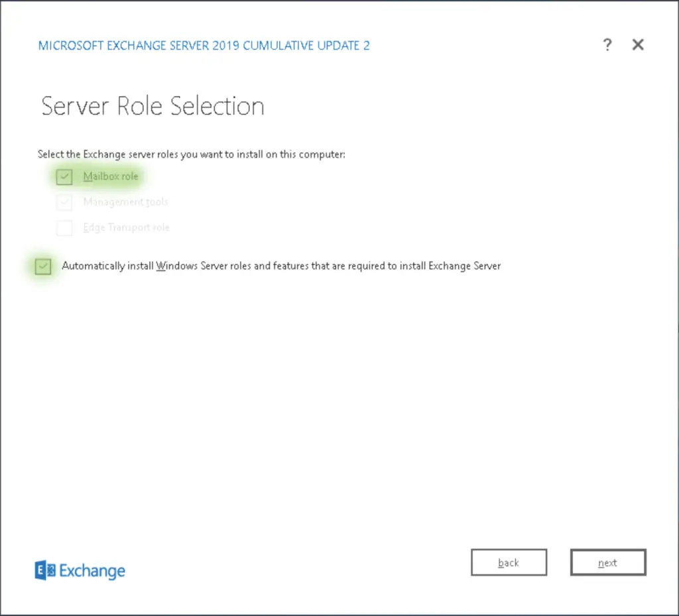Open setup help with the question mark icon
Screen dimensions: 679x616
click(607, 44)
